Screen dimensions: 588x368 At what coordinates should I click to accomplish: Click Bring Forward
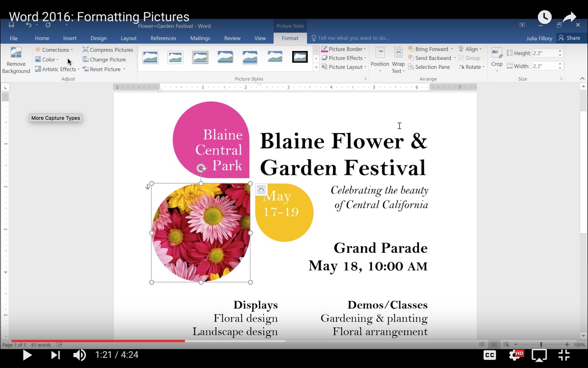[430, 49]
